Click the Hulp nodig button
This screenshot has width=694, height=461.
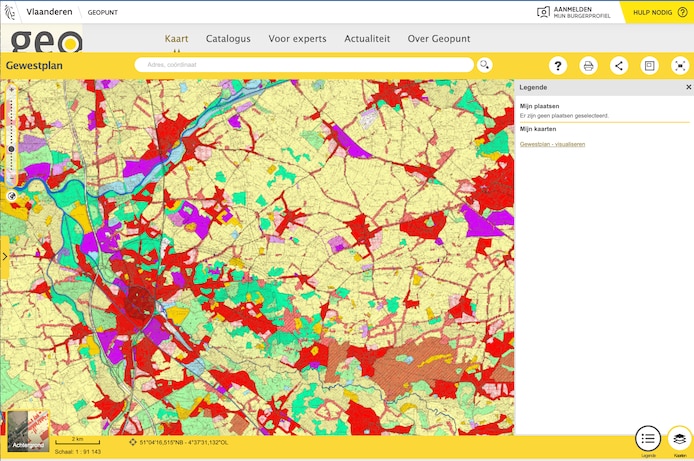(x=656, y=12)
